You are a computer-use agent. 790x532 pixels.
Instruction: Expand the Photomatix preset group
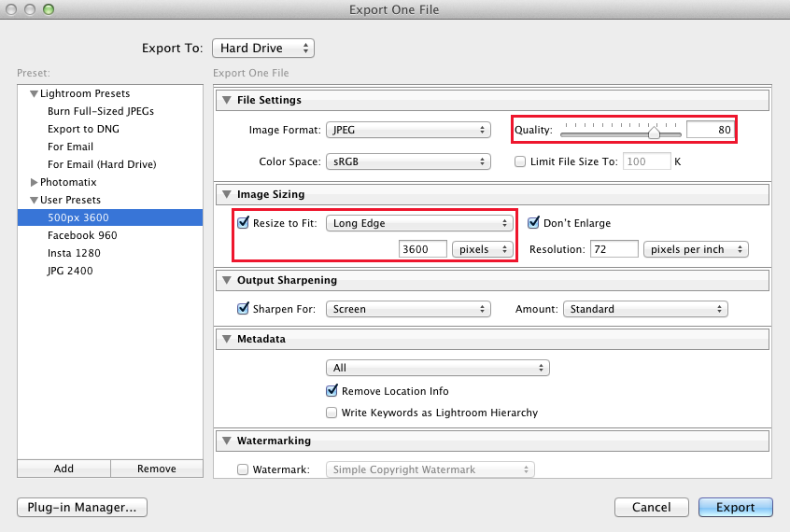pyautogui.click(x=34, y=182)
